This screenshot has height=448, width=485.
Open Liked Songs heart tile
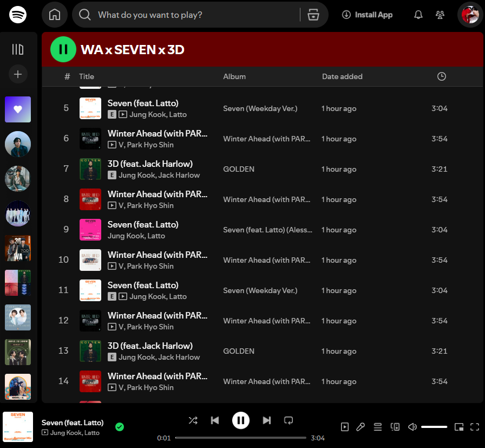[18, 109]
